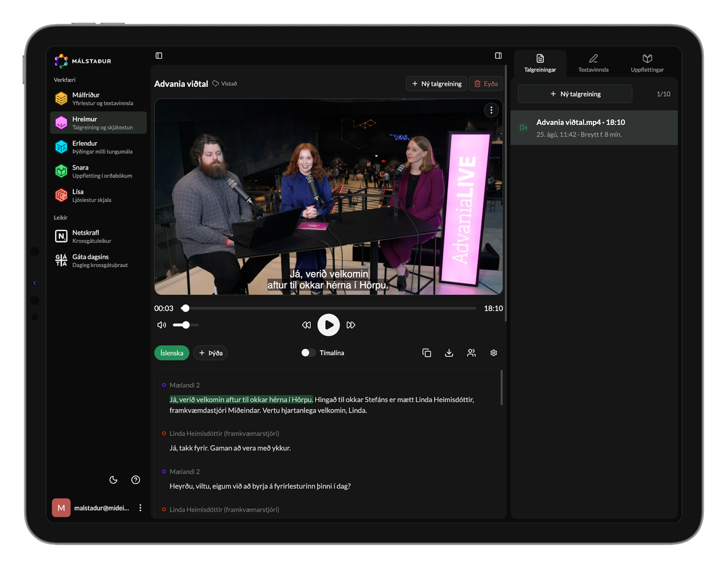The image size is (728, 569).
Task: Open the speakers management icon
Action: pos(471,353)
